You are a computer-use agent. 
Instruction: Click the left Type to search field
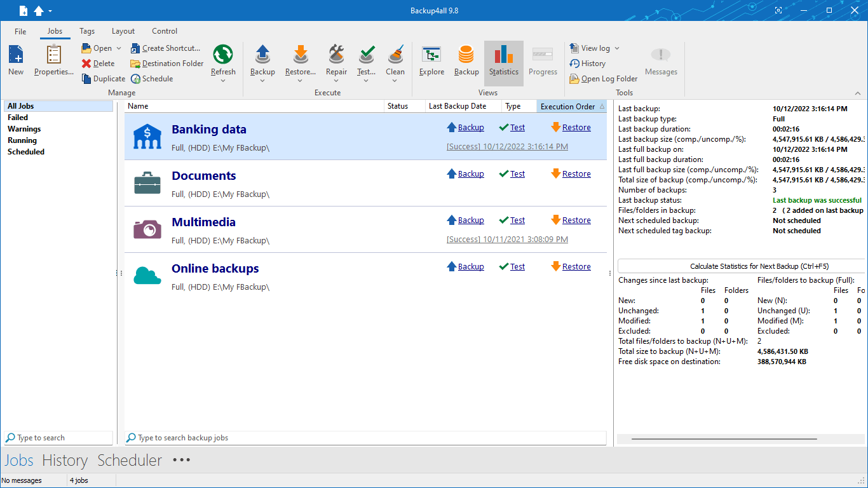pos(58,438)
